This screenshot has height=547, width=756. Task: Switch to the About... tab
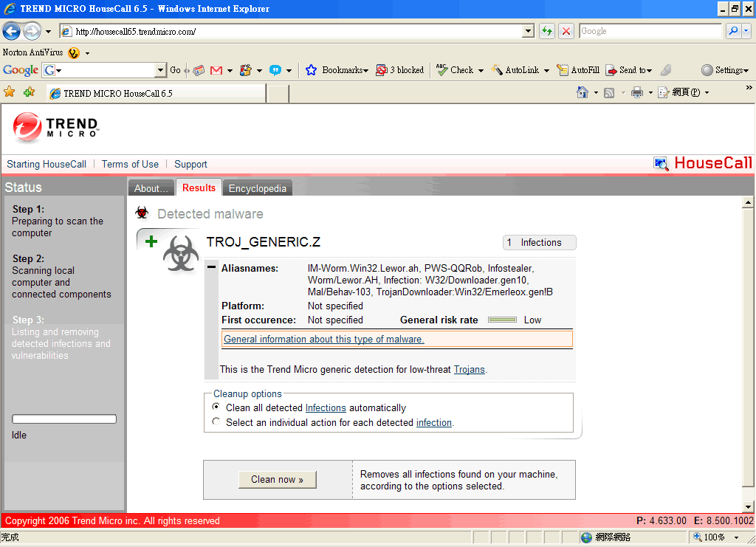pyautogui.click(x=151, y=188)
